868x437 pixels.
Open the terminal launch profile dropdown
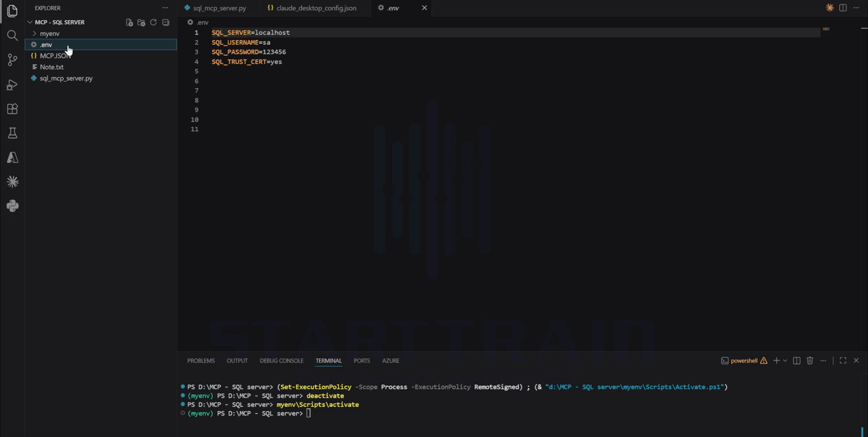click(x=785, y=361)
